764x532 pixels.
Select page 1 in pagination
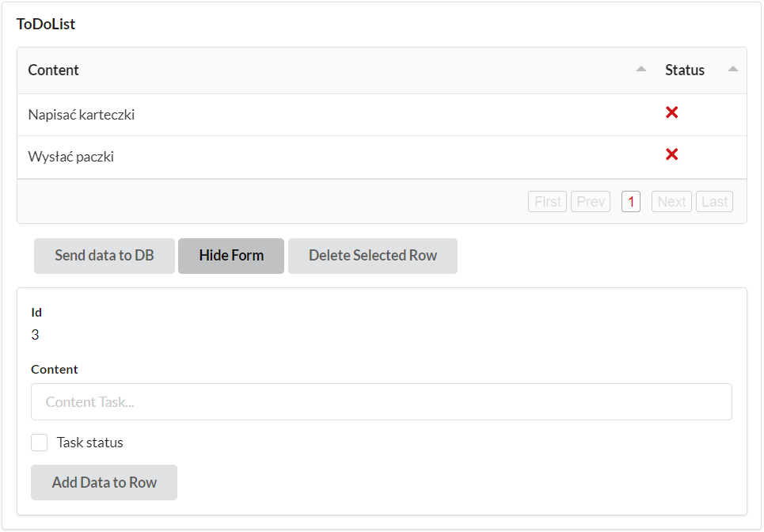pyautogui.click(x=631, y=202)
